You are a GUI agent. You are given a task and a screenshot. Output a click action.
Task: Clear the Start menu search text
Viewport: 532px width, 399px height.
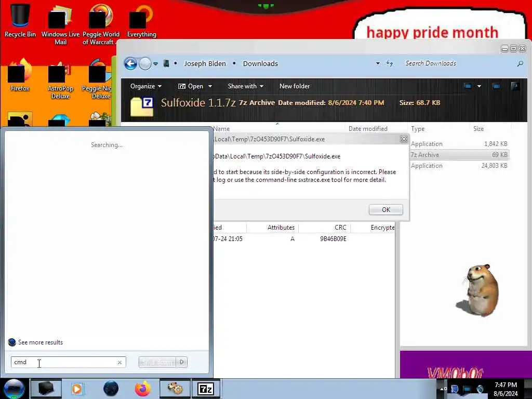point(119,362)
